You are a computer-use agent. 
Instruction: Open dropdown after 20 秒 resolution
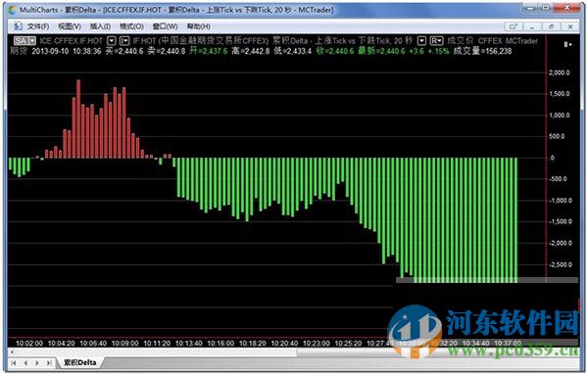[x=421, y=40]
